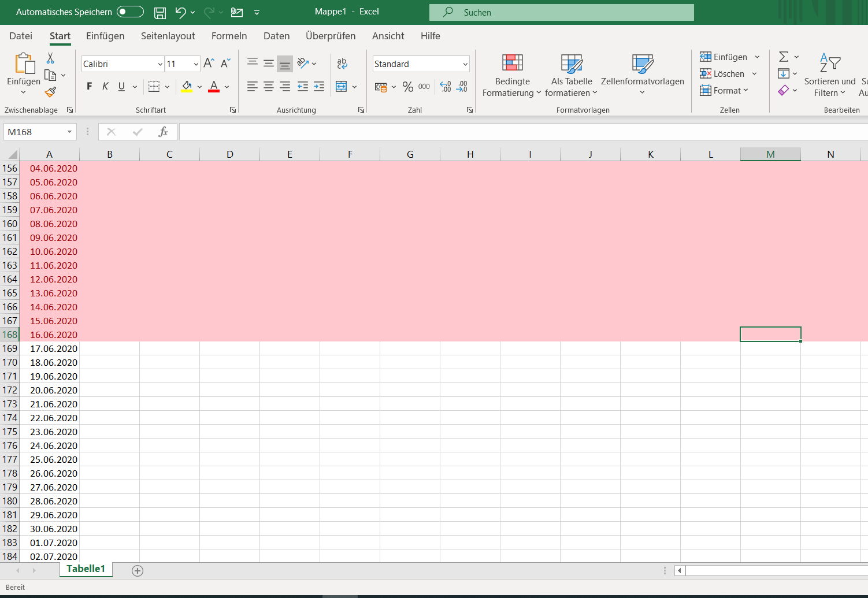The image size is (868, 598).
Task: Click the fill down icon in Bearbeiten
Action: (784, 73)
